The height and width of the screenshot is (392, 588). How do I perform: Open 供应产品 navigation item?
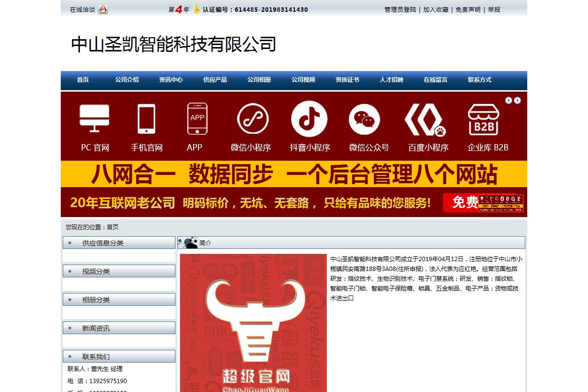click(215, 80)
